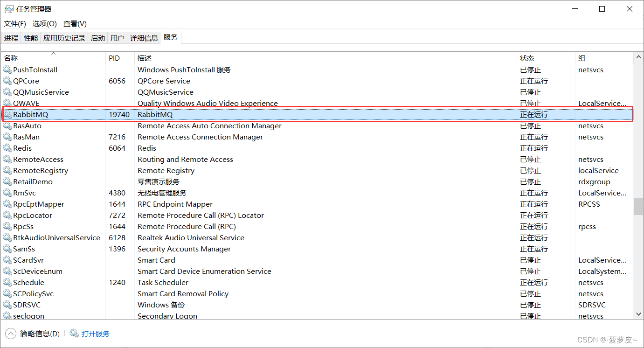Select the 'Security Accounts Manager' description
Screen dimensions: 644x348
tap(184, 249)
